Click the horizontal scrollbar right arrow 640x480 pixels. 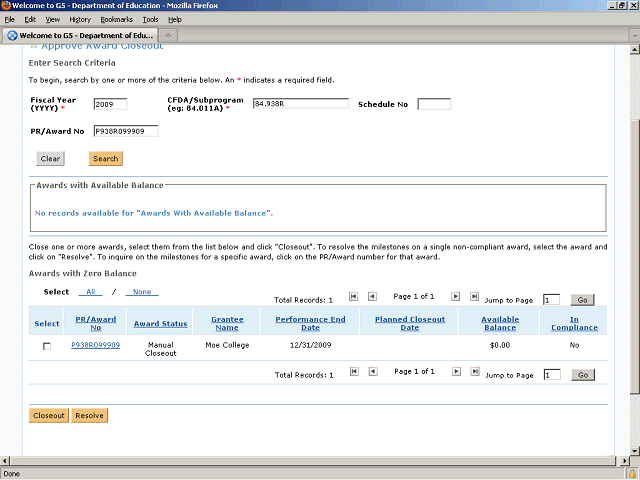click(x=624, y=461)
